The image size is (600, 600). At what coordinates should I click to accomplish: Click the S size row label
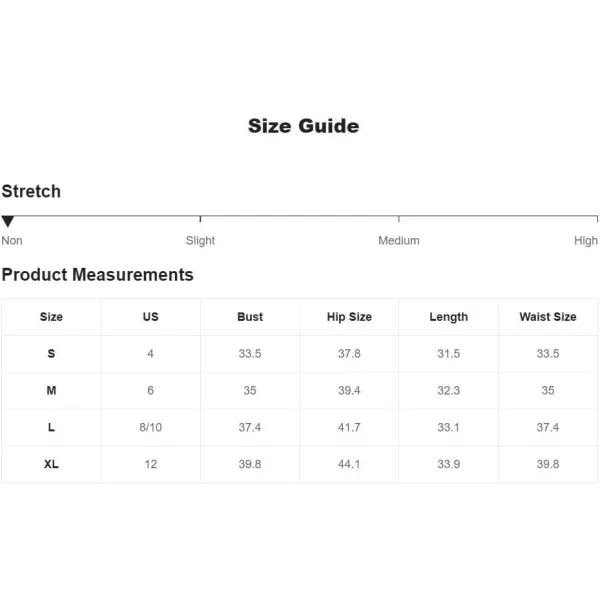(51, 354)
